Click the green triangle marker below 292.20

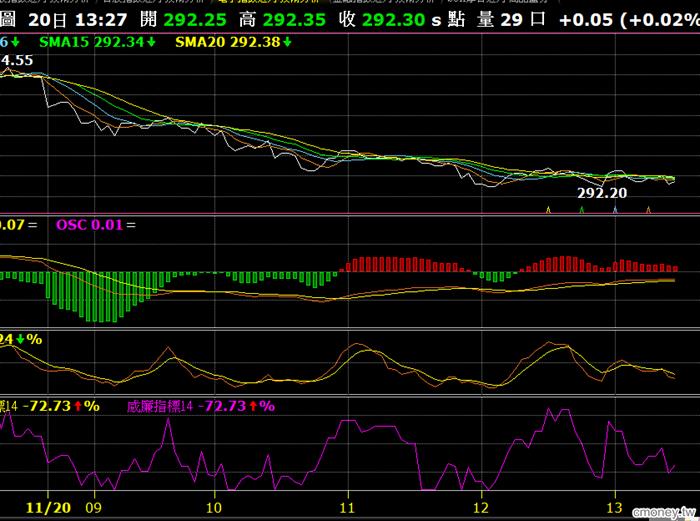581,210
